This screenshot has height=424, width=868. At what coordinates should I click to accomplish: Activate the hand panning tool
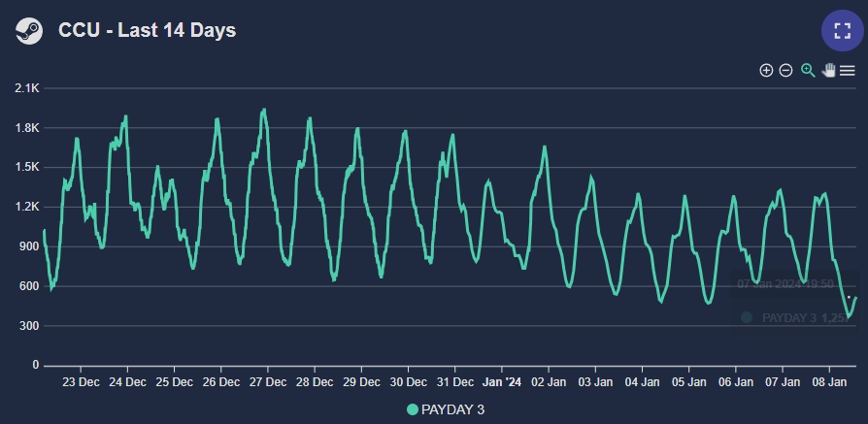tap(828, 70)
